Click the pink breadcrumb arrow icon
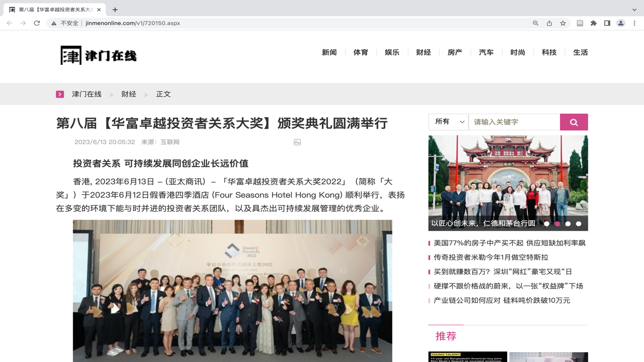 pos(60,94)
